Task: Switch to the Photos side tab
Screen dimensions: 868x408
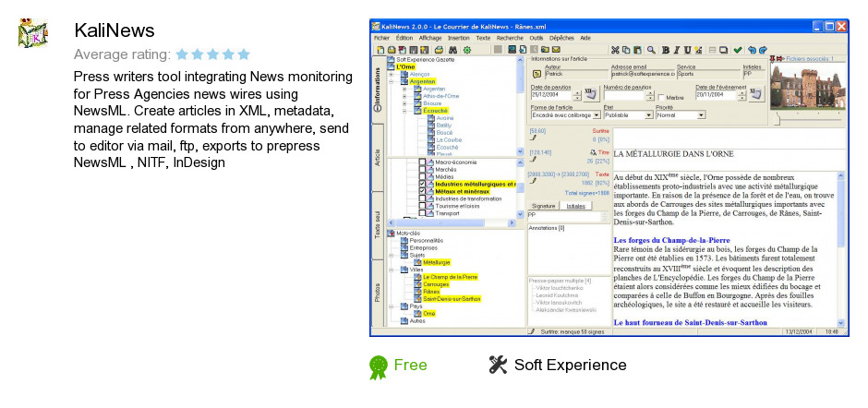Action: [x=377, y=293]
